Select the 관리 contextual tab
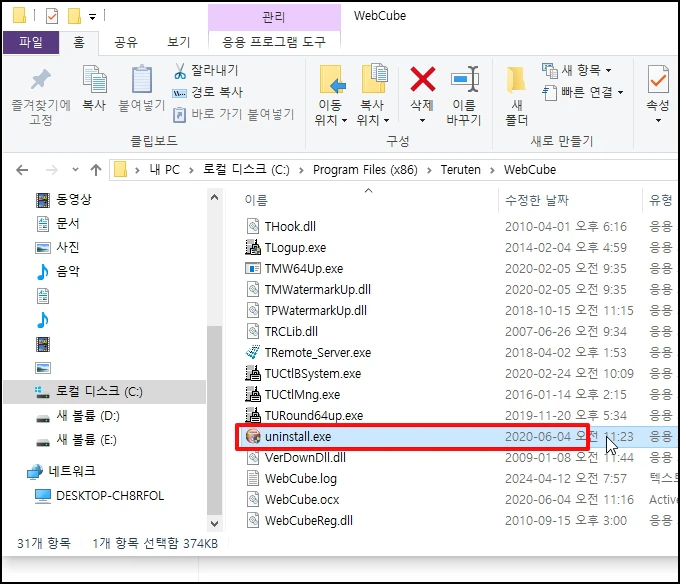 [x=274, y=17]
